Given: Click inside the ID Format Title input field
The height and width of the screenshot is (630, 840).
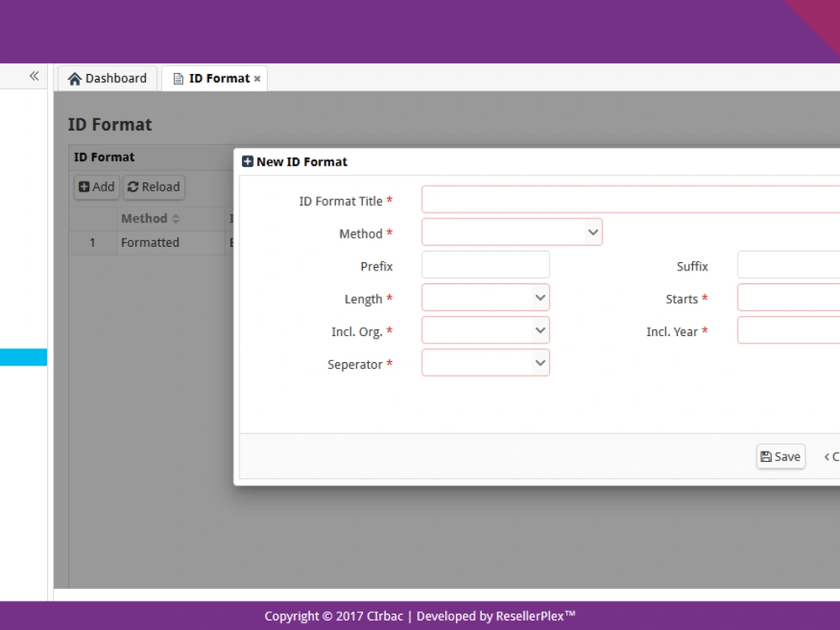Looking at the screenshot, I should point(588,198).
